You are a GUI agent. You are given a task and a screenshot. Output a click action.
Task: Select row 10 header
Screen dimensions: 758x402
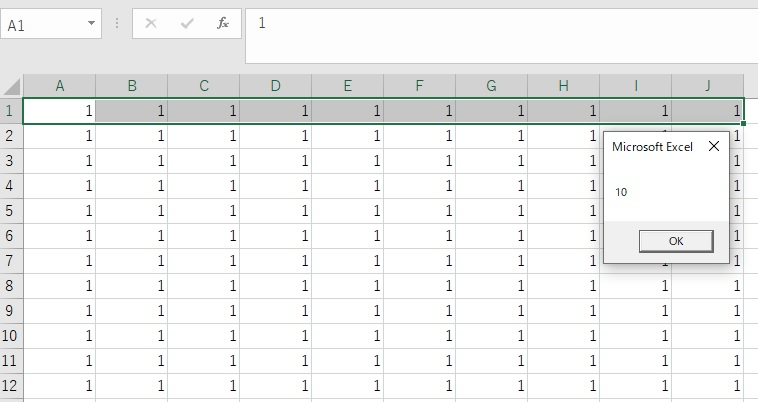(11, 335)
